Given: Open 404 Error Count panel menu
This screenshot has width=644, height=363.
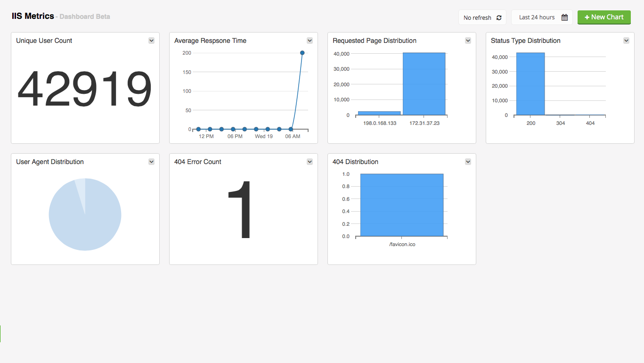Looking at the screenshot, I should click(x=310, y=162).
